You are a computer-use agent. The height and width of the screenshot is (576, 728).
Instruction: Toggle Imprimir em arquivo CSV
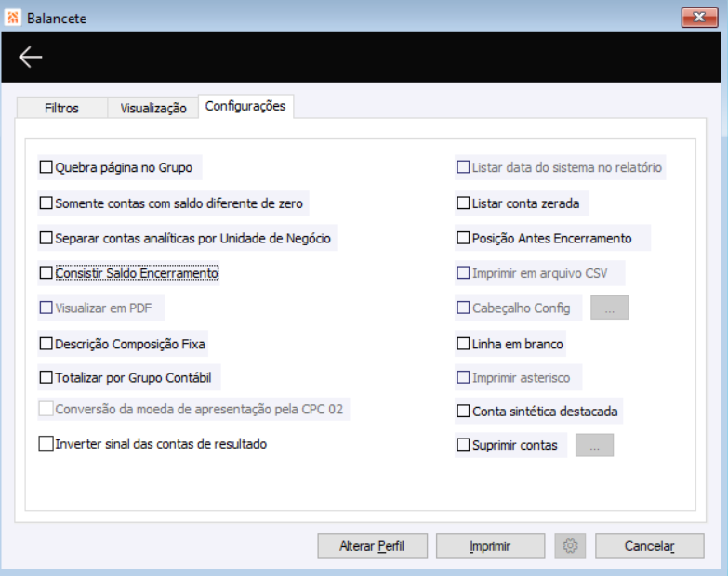(x=463, y=273)
